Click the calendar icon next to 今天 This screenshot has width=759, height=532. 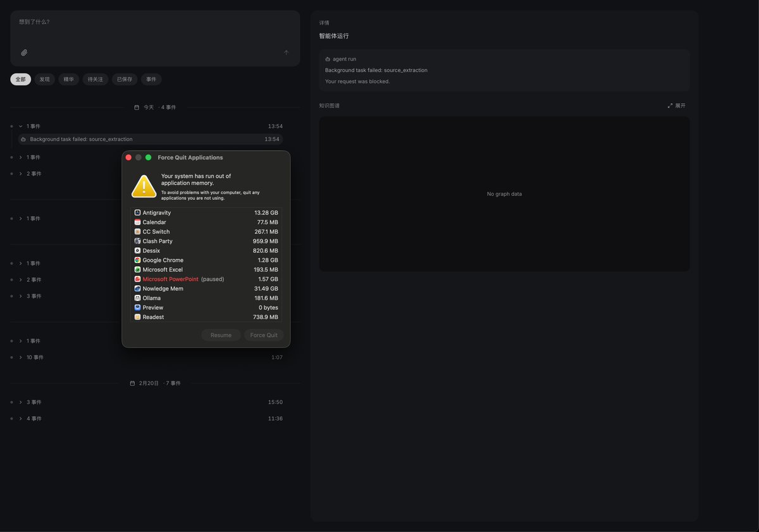coord(137,108)
